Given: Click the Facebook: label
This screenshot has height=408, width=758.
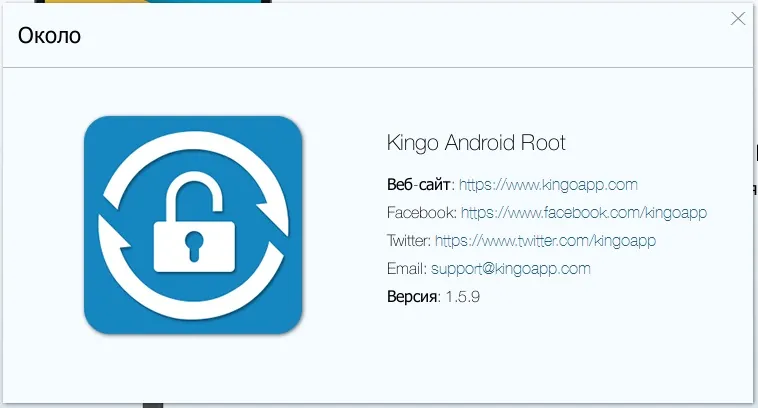Looking at the screenshot, I should coord(422,213).
